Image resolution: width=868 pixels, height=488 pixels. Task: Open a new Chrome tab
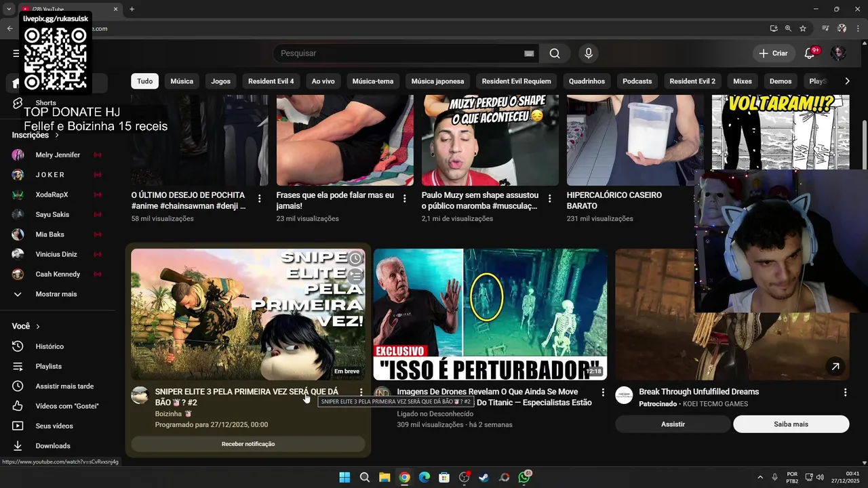click(132, 9)
